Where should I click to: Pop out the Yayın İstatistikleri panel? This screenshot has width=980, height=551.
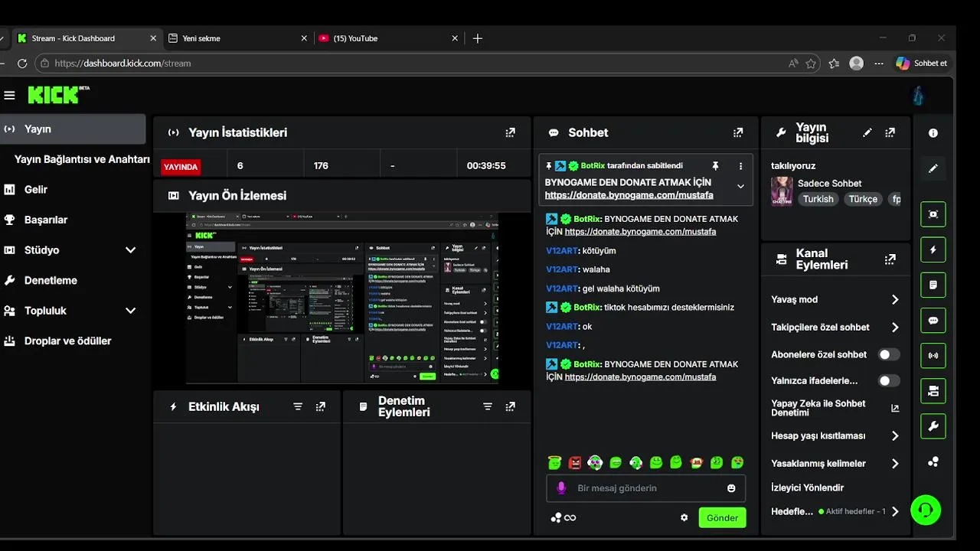[x=511, y=132]
